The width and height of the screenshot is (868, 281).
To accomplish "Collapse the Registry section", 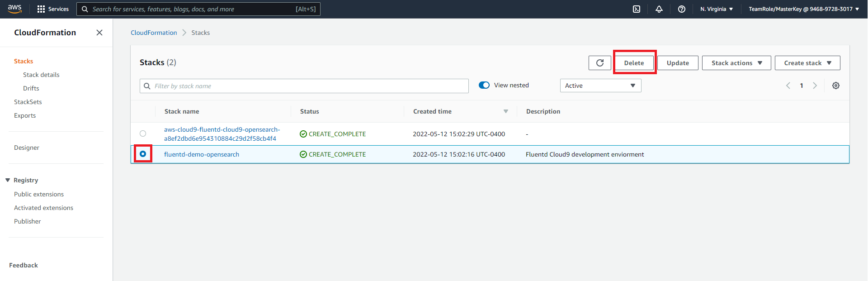I will coord(8,180).
